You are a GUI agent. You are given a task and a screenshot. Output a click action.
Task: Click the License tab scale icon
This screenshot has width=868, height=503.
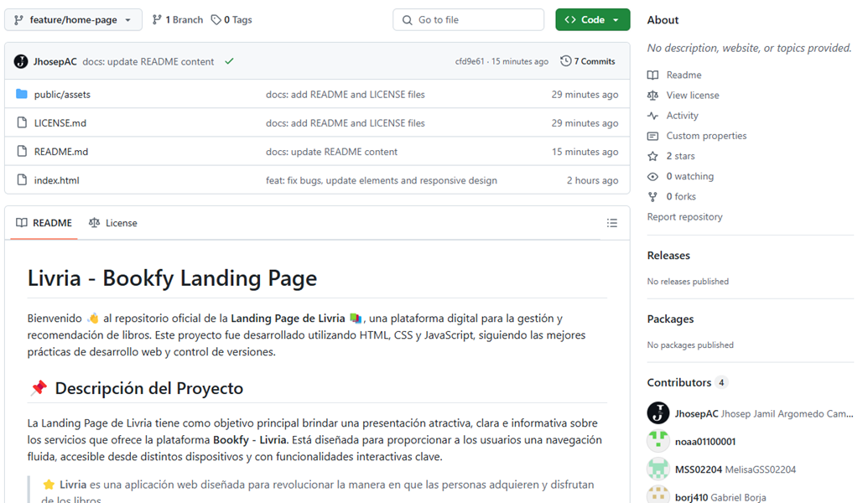pyautogui.click(x=94, y=222)
